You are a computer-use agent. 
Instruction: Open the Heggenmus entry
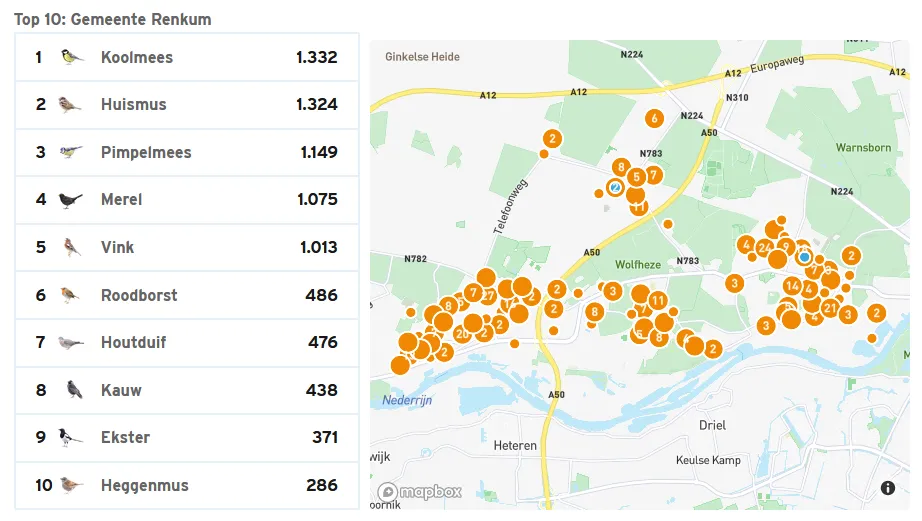click(x=187, y=485)
